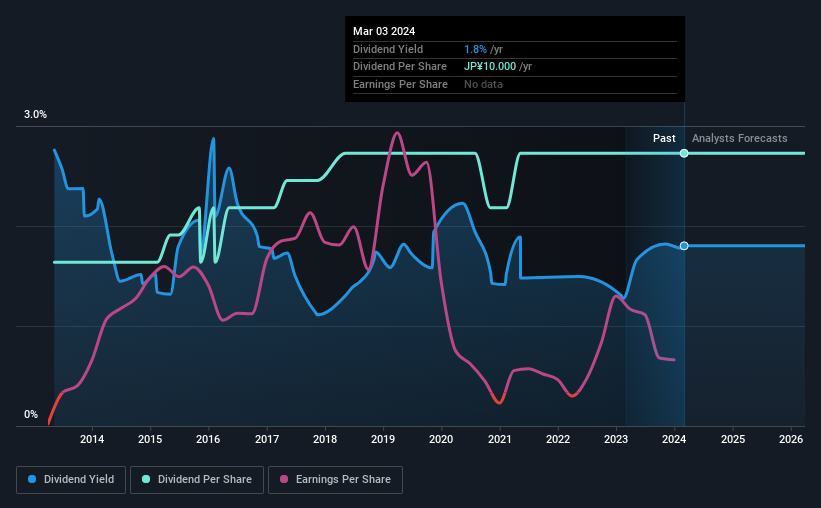The height and width of the screenshot is (508, 821).
Task: Click the 2017 x-axis tick label
Action: tap(267, 439)
